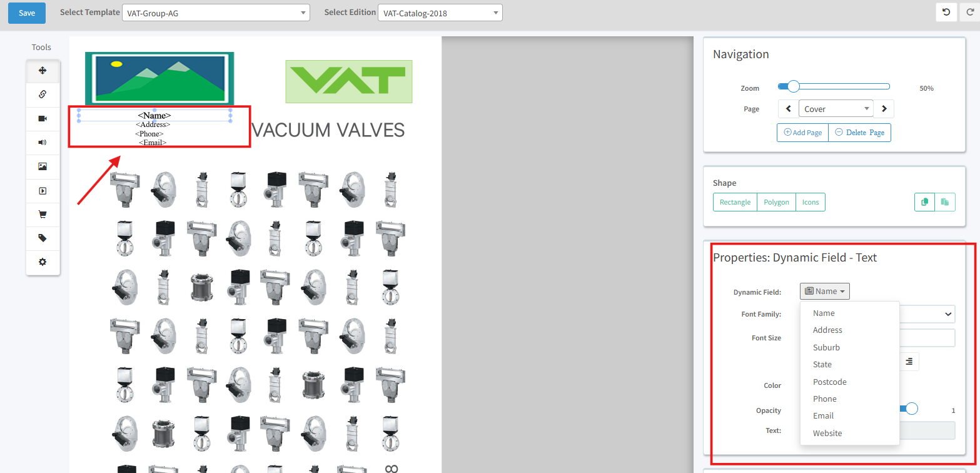Click the Copy shape icon
980x473 pixels.
pyautogui.click(x=924, y=202)
